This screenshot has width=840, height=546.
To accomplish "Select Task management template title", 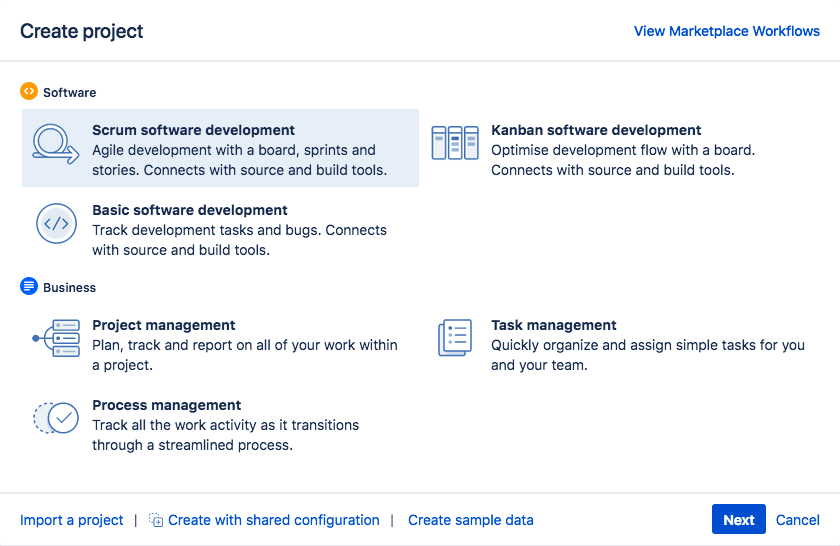I will [554, 325].
